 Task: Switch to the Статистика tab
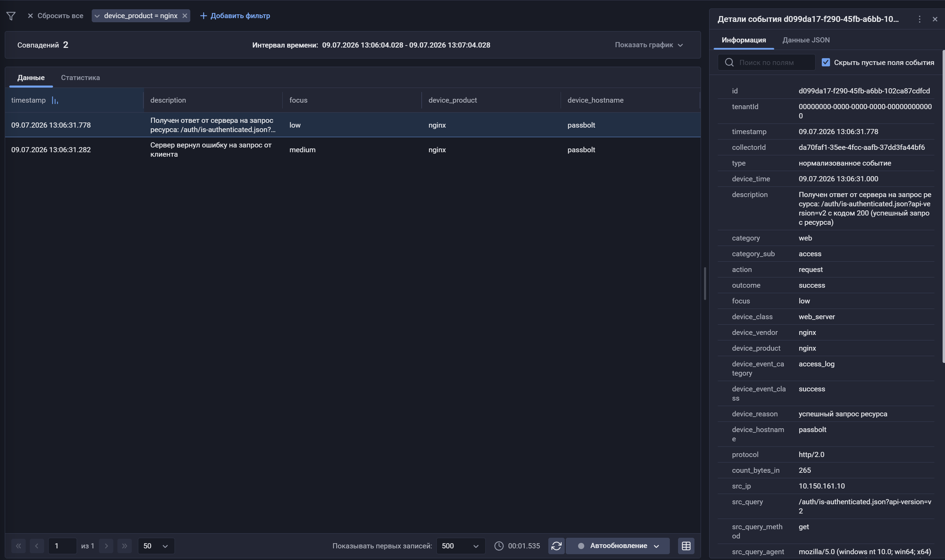click(x=80, y=78)
